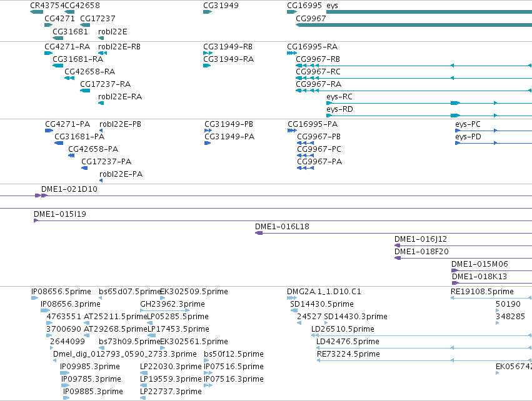532x401 pixels.
Task: Select EST IP07516.3prime
Action: click(234, 379)
